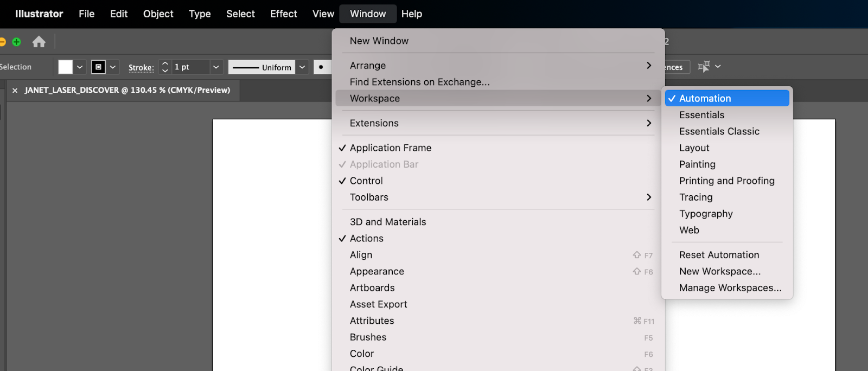Viewport: 868px width, 371px height.
Task: Switch to the Layout workspace
Action: point(727,148)
